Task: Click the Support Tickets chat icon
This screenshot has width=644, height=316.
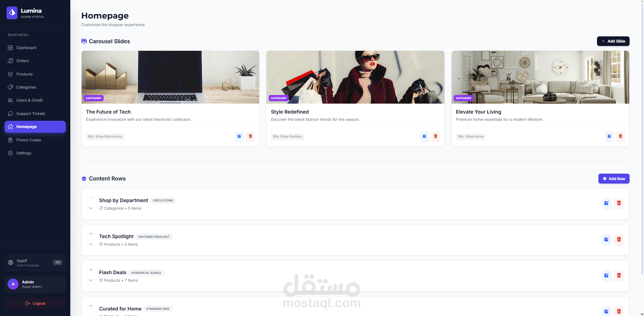Action: 10,114
